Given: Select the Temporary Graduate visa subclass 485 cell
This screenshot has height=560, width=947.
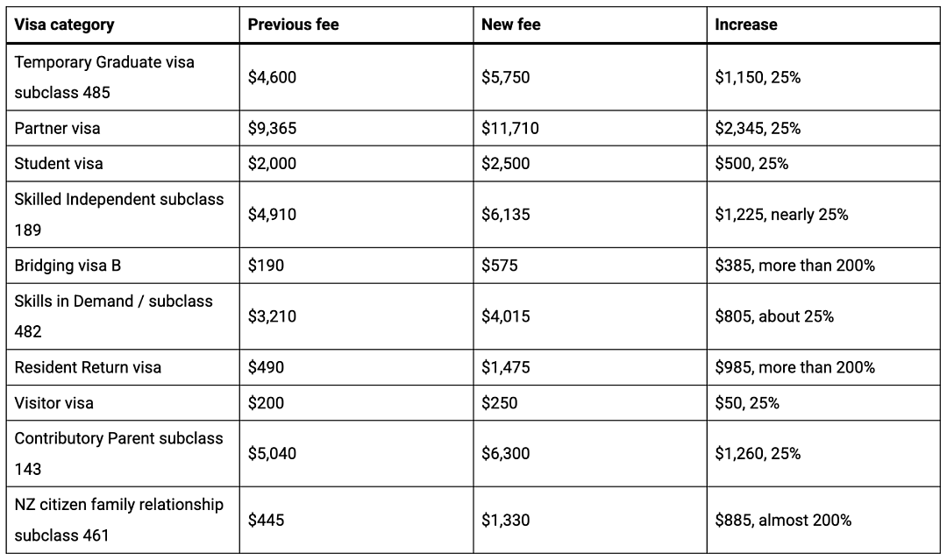Looking at the screenshot, I should pyautogui.click(x=124, y=76).
